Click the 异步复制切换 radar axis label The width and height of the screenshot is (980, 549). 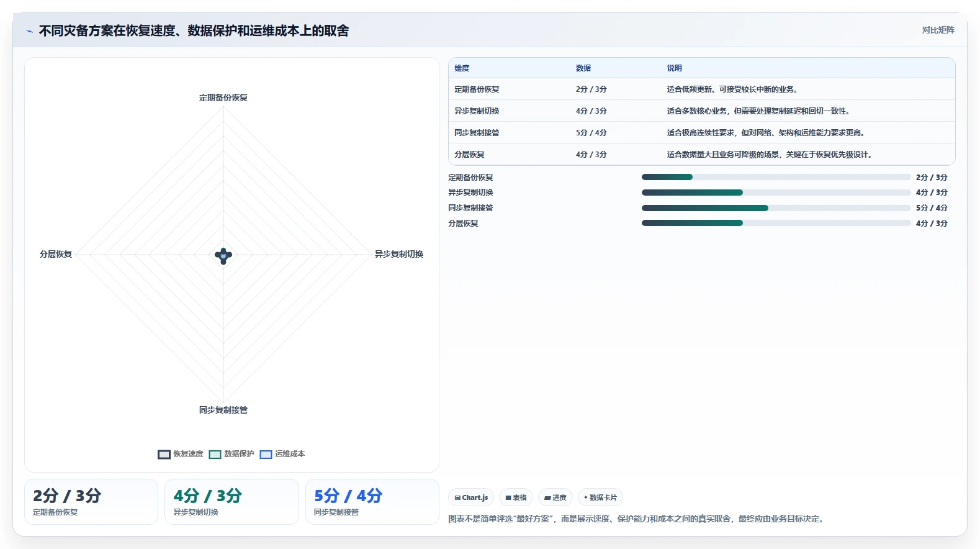[x=399, y=255]
